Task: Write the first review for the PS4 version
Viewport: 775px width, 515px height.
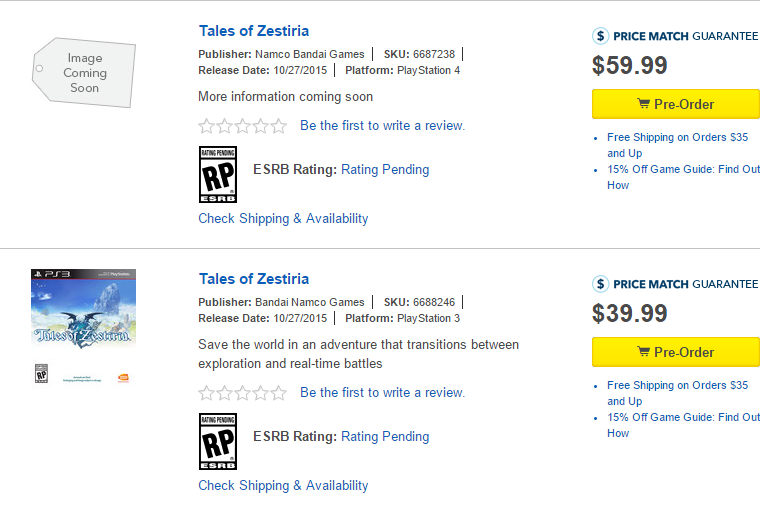Action: pos(382,126)
